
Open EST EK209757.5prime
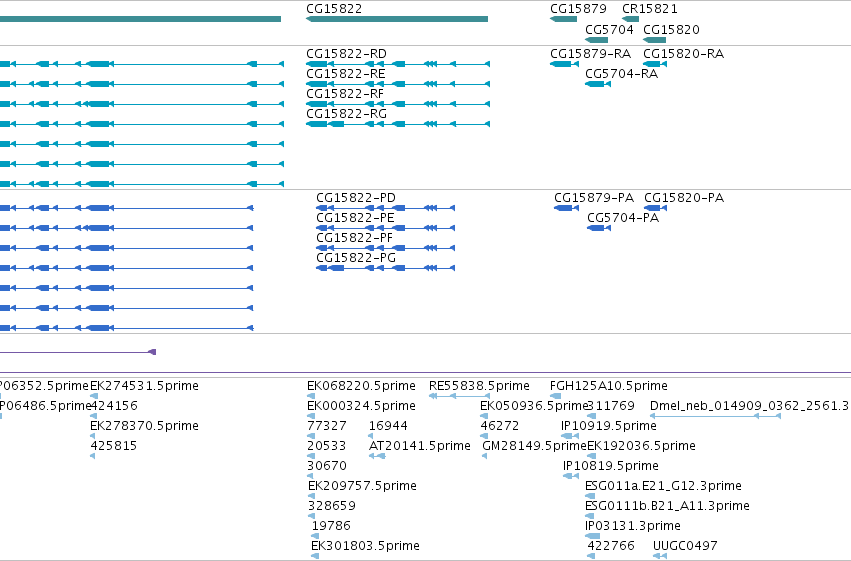[x=362, y=486]
